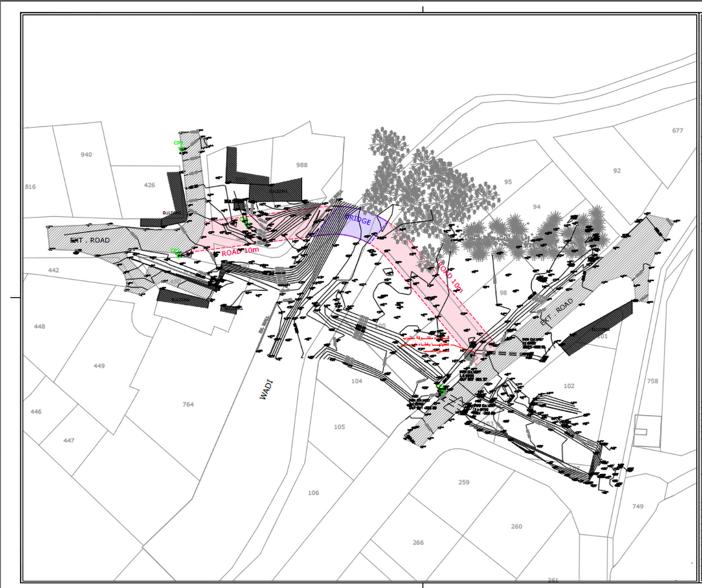
Task: Click parcel number 764
Action: [188, 405]
